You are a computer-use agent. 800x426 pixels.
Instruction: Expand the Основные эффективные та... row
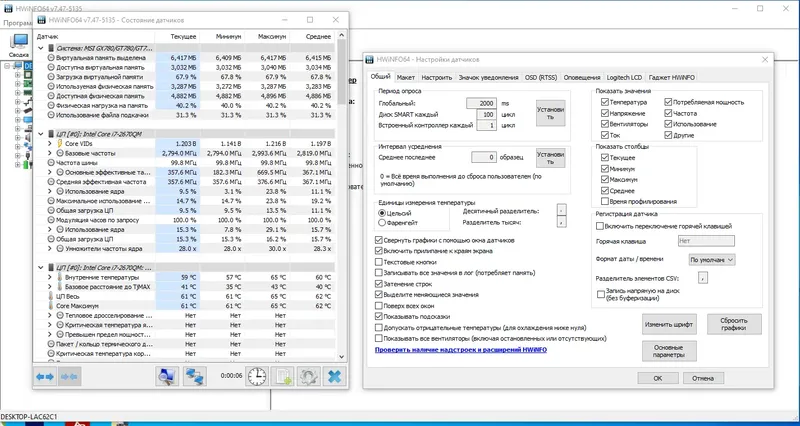click(x=49, y=172)
